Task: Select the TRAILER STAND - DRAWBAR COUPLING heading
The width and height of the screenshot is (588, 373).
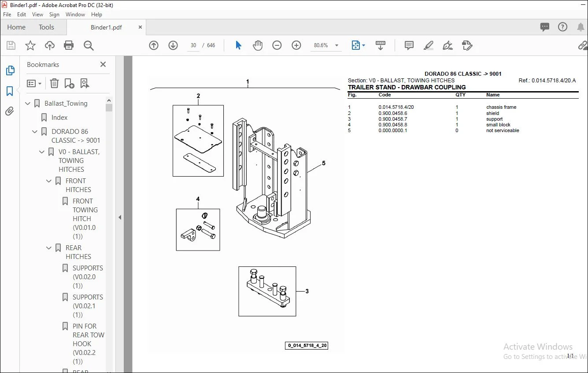Action: pyautogui.click(x=407, y=87)
